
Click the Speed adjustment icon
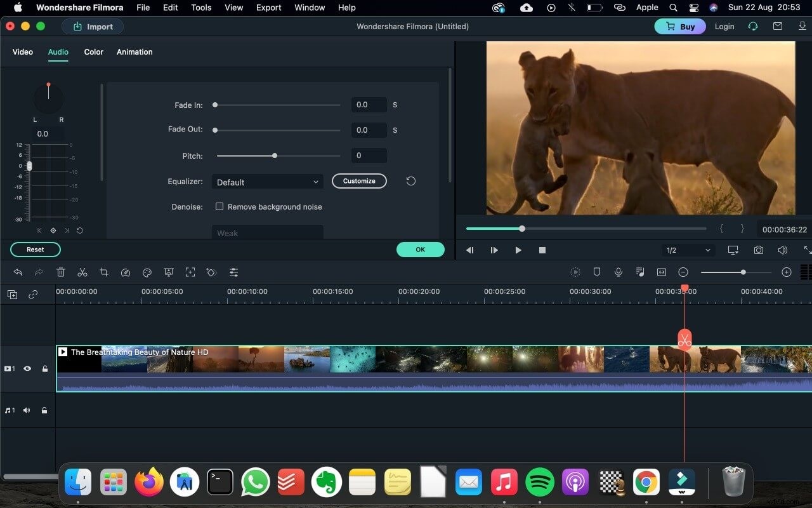tap(126, 272)
